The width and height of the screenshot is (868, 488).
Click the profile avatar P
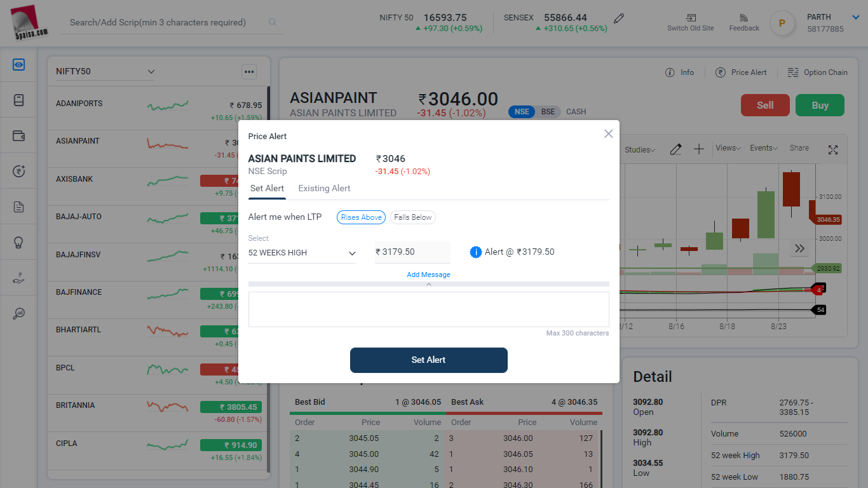[782, 23]
